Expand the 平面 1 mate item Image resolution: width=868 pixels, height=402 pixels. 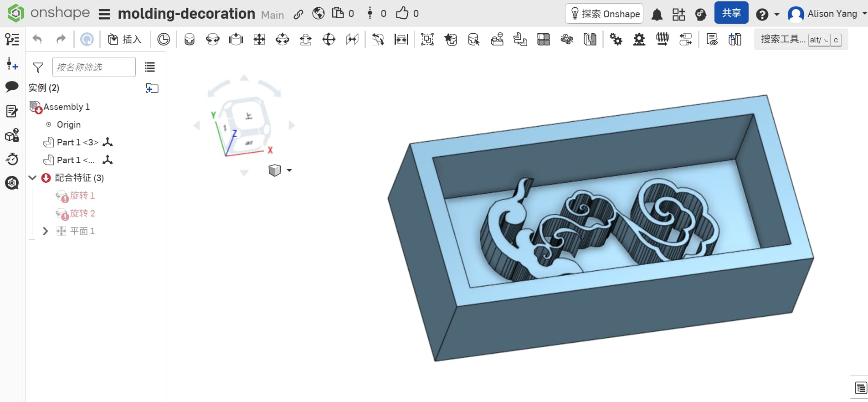click(x=45, y=231)
